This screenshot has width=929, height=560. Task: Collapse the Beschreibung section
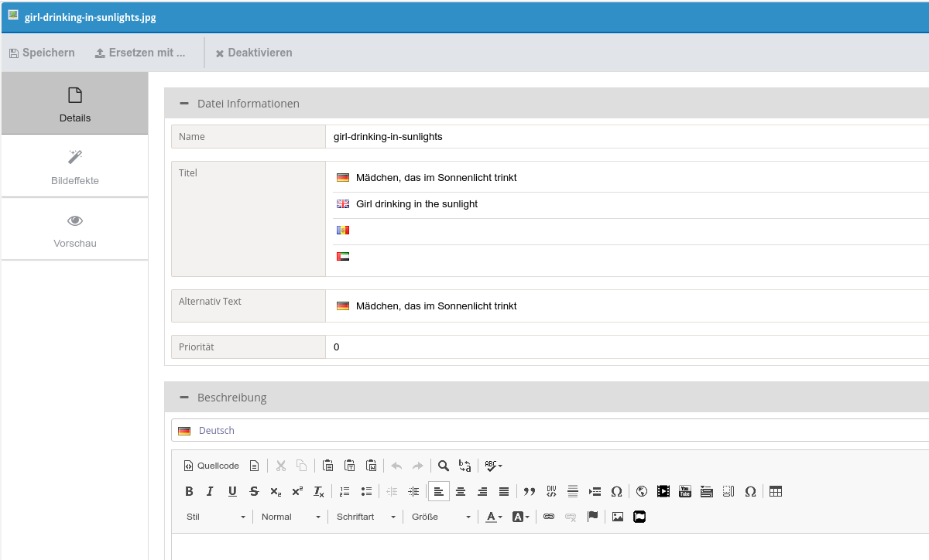point(184,397)
